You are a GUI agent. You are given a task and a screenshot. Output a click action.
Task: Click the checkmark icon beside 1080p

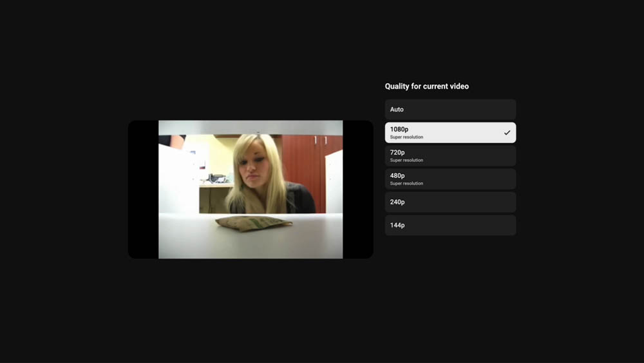(507, 133)
